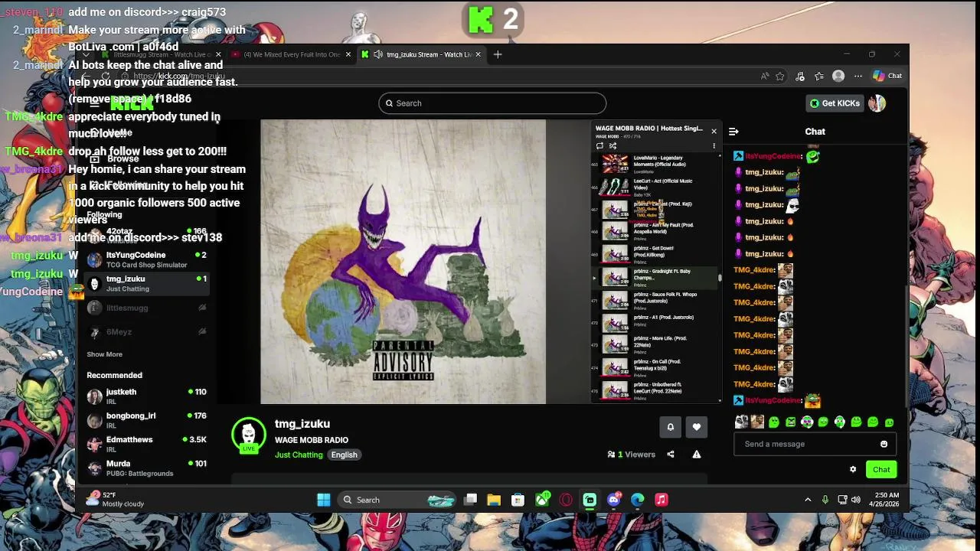Expand Show More under Following
Image resolution: width=980 pixels, height=551 pixels.
tap(104, 354)
